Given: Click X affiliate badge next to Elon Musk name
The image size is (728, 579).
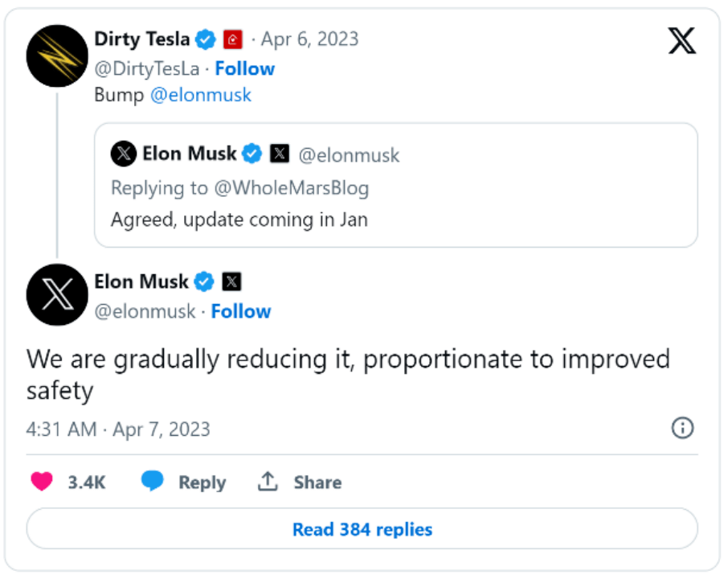Looking at the screenshot, I should point(231,281).
